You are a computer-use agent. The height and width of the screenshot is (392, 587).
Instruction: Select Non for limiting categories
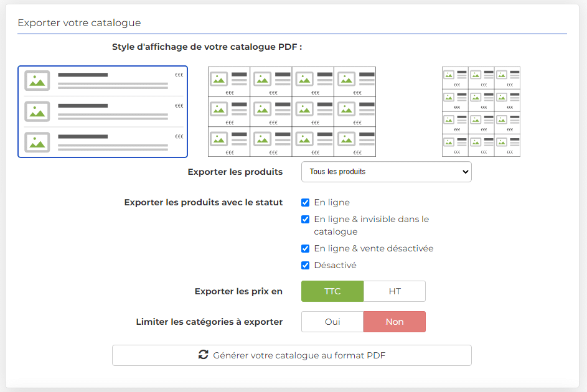395,322
